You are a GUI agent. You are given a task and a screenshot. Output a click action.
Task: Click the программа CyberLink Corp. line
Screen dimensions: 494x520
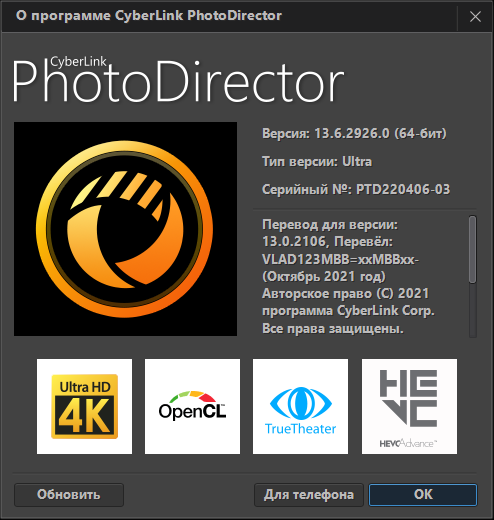coord(348,311)
